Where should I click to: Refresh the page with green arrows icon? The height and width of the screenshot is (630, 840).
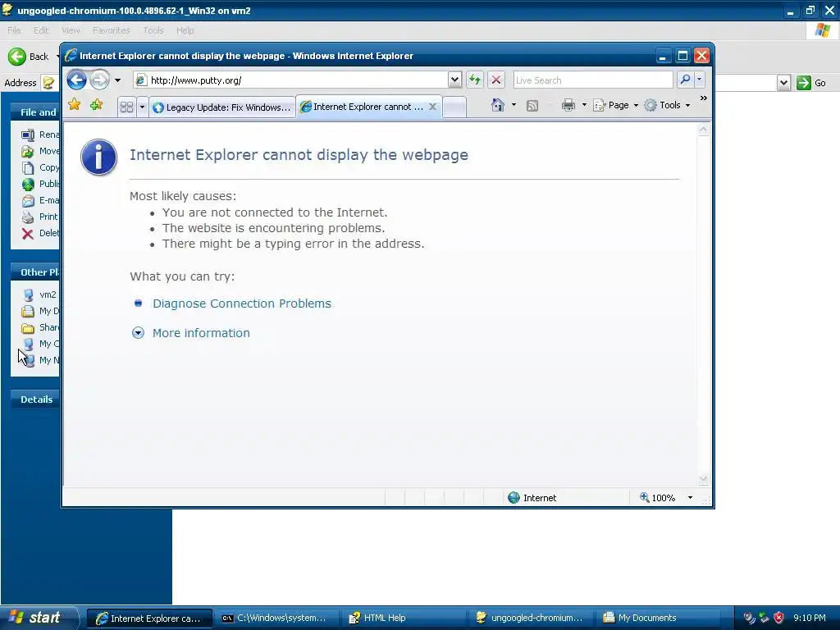pyautogui.click(x=475, y=80)
